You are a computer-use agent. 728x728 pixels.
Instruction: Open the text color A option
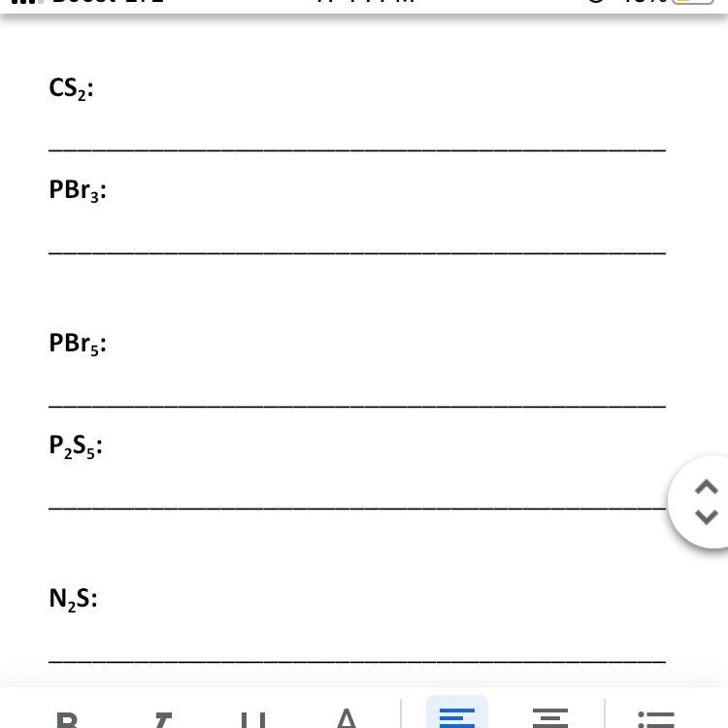point(347,718)
